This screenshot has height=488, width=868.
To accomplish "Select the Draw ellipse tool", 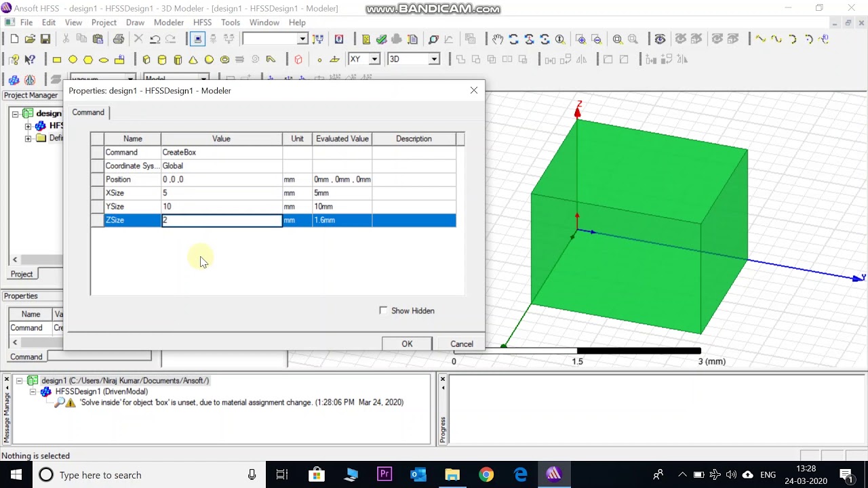I will (x=104, y=60).
